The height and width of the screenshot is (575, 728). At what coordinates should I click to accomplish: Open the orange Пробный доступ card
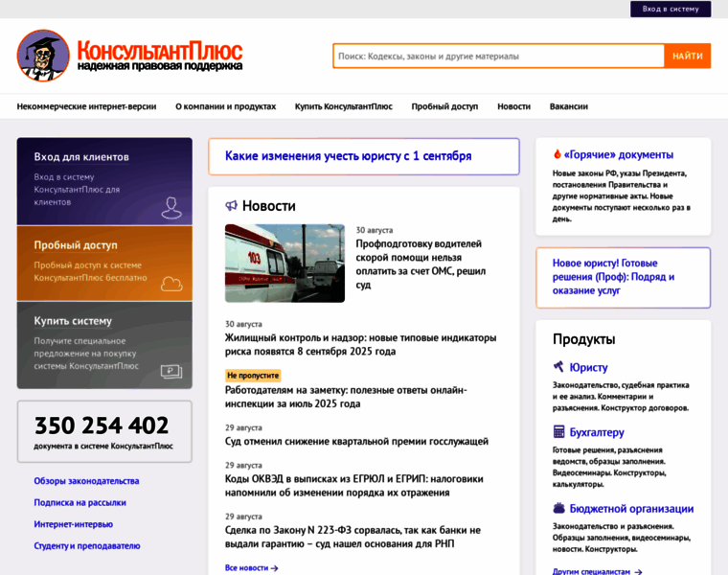pyautogui.click(x=104, y=264)
